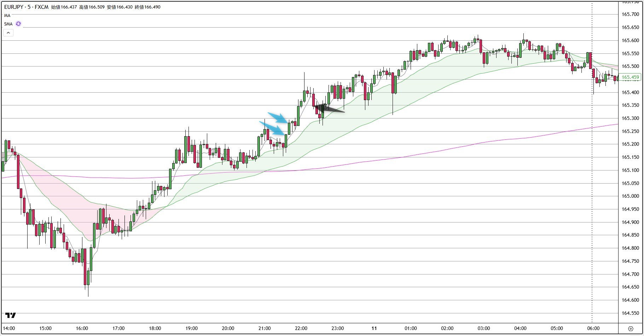Click the 165.300 price axis label

click(630, 118)
